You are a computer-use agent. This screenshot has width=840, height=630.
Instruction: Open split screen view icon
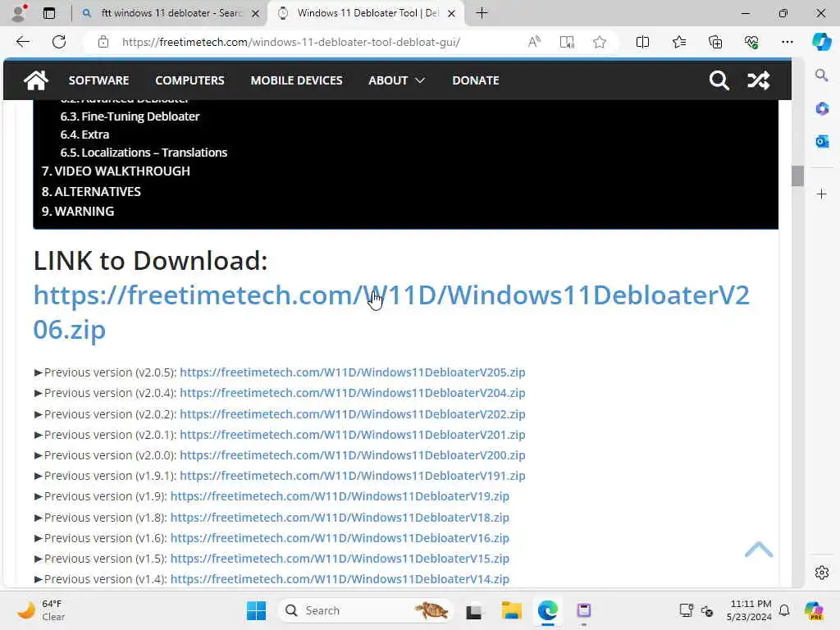click(642, 42)
